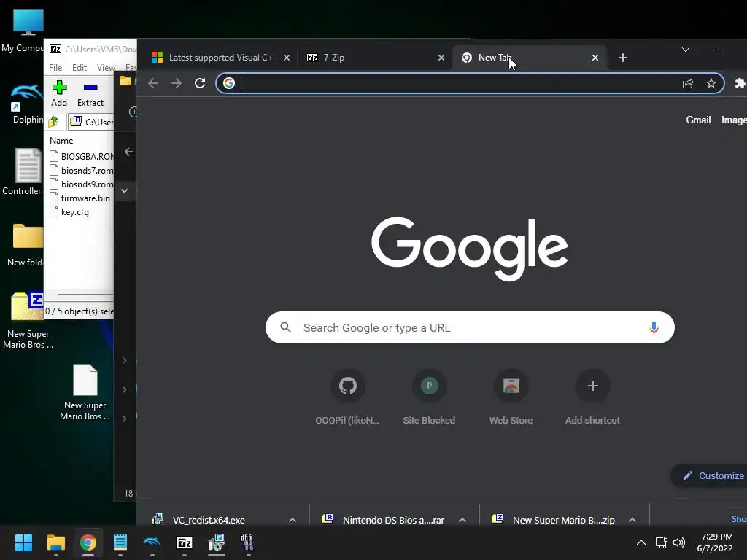
Task: Open the Site Blocked shortcut tile
Action: click(x=429, y=397)
